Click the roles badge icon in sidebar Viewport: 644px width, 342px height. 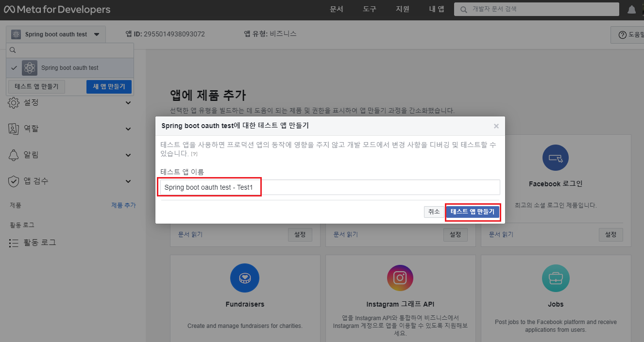tap(14, 129)
